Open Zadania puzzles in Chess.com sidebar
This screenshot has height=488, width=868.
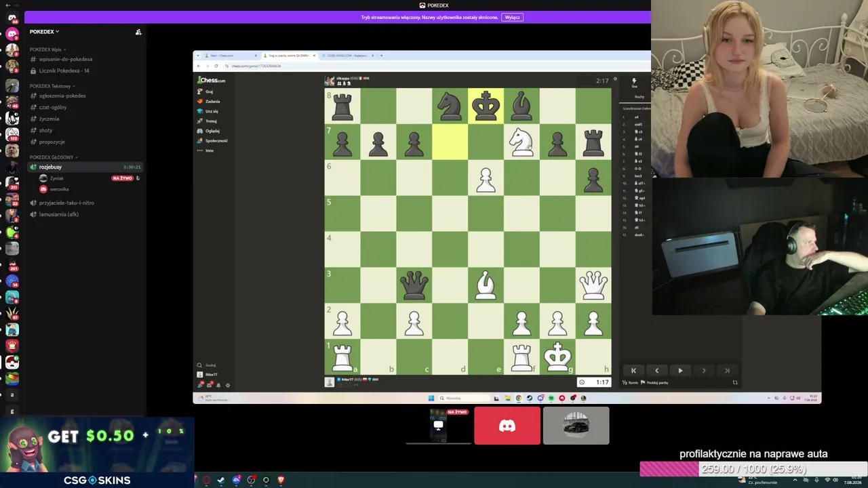click(x=209, y=102)
